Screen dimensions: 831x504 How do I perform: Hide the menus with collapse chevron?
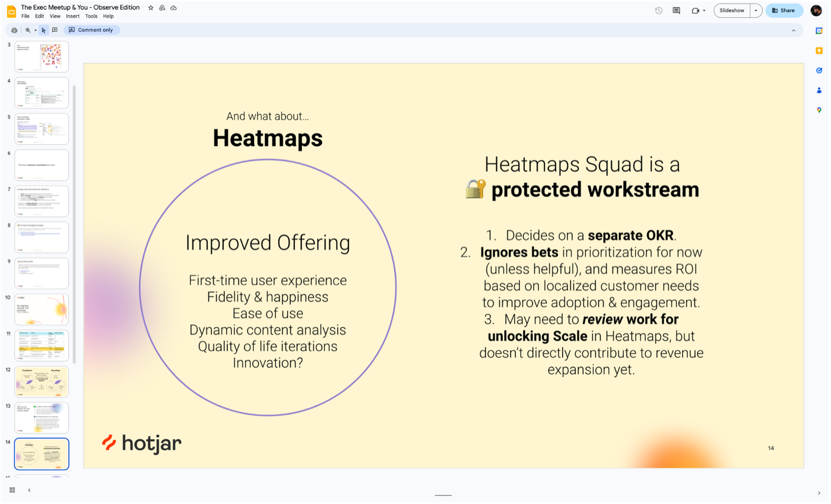tap(794, 30)
